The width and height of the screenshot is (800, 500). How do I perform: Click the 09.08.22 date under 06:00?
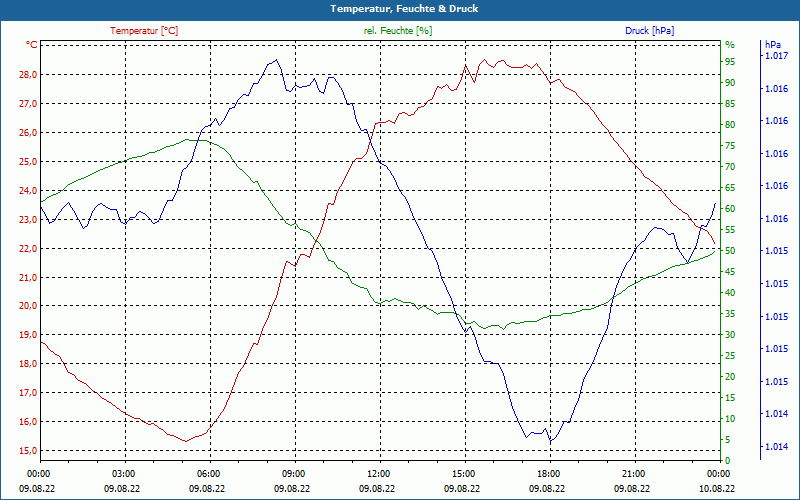point(208,489)
